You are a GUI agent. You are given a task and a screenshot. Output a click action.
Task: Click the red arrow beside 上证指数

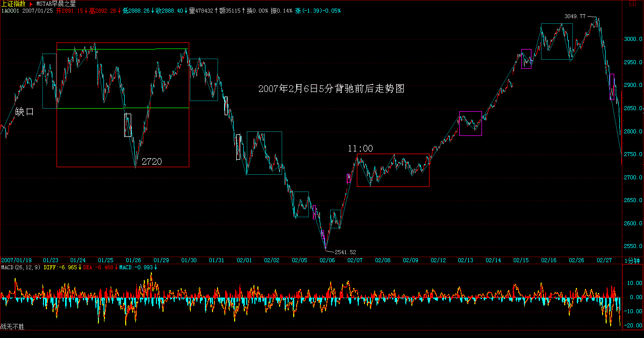click(x=31, y=4)
